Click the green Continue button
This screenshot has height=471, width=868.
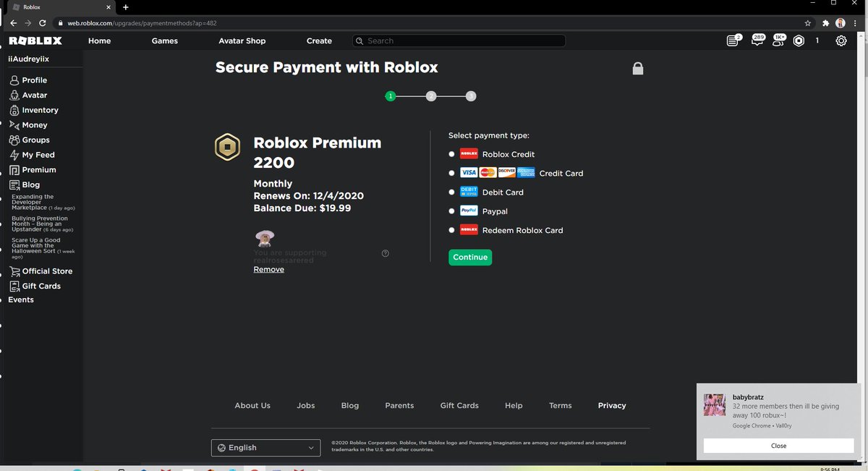coord(470,257)
